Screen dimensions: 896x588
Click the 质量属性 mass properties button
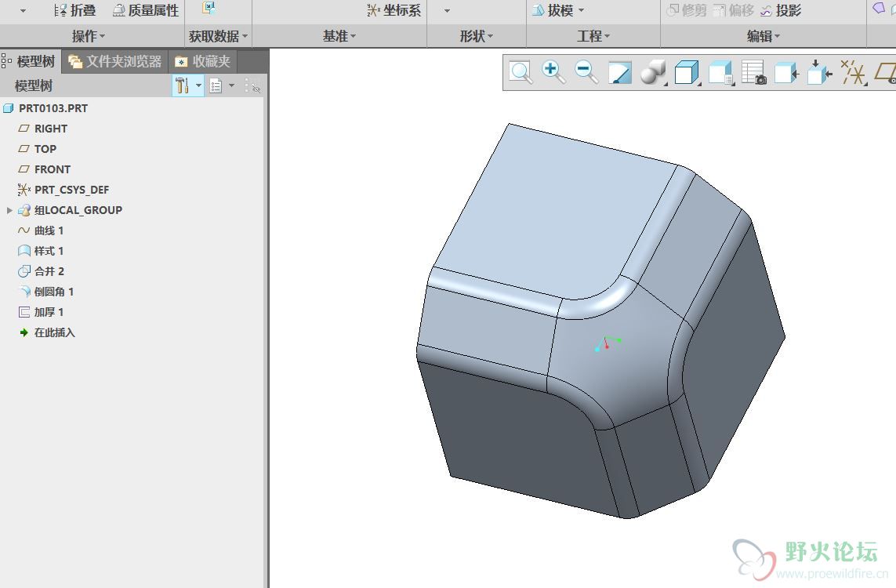tap(147, 10)
